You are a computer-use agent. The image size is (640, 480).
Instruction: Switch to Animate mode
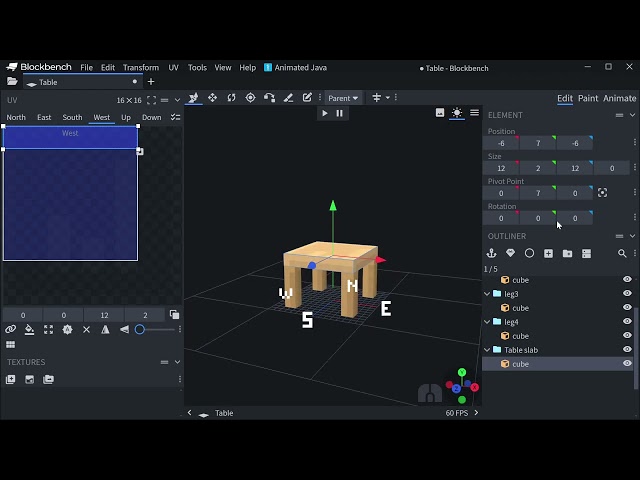coord(619,98)
